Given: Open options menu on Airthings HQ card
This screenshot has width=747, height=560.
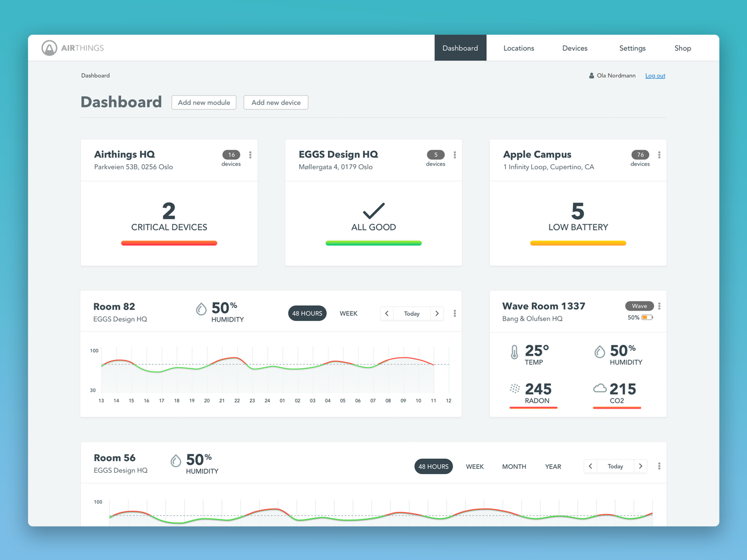Looking at the screenshot, I should [250, 155].
